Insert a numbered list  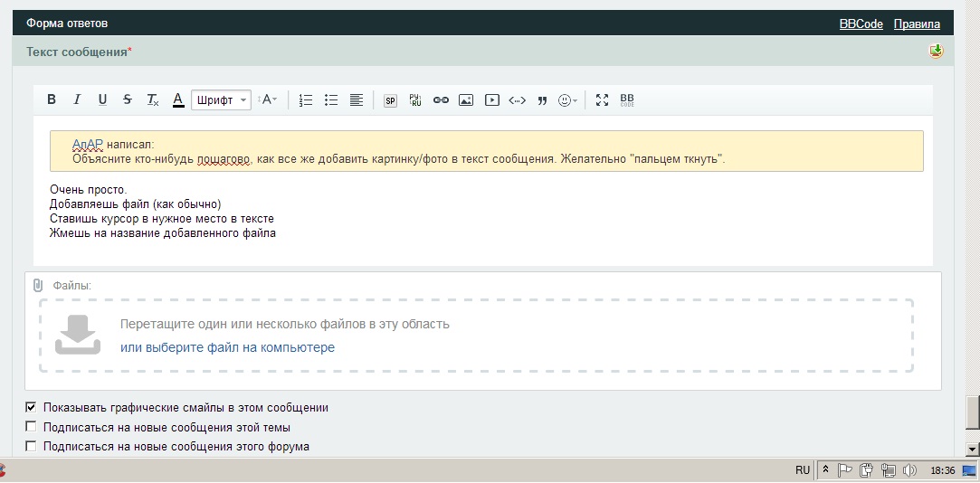306,100
